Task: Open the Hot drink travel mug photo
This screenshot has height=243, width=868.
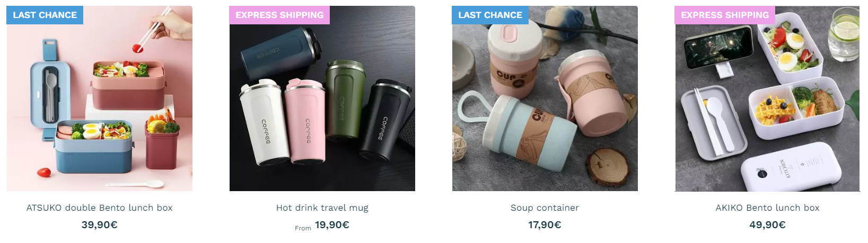Action: pyautogui.click(x=322, y=98)
